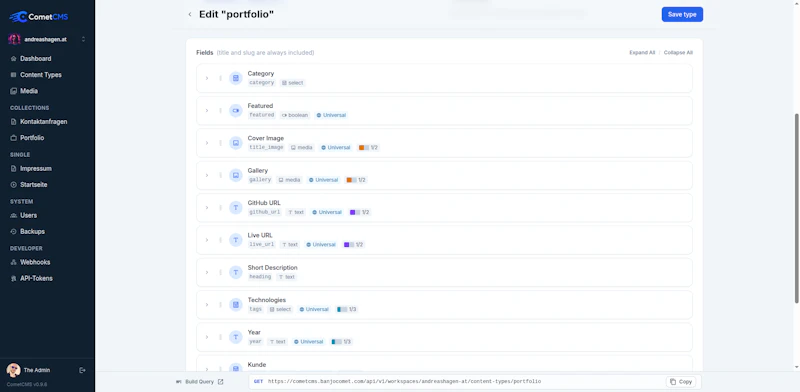Click the Universal badge on Featured
Image resolution: width=800 pixels, height=392 pixels.
pos(331,115)
